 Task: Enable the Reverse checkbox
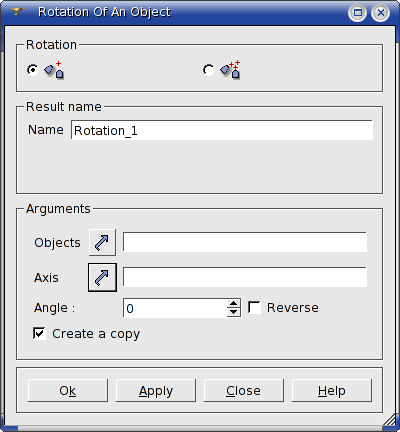[x=254, y=307]
